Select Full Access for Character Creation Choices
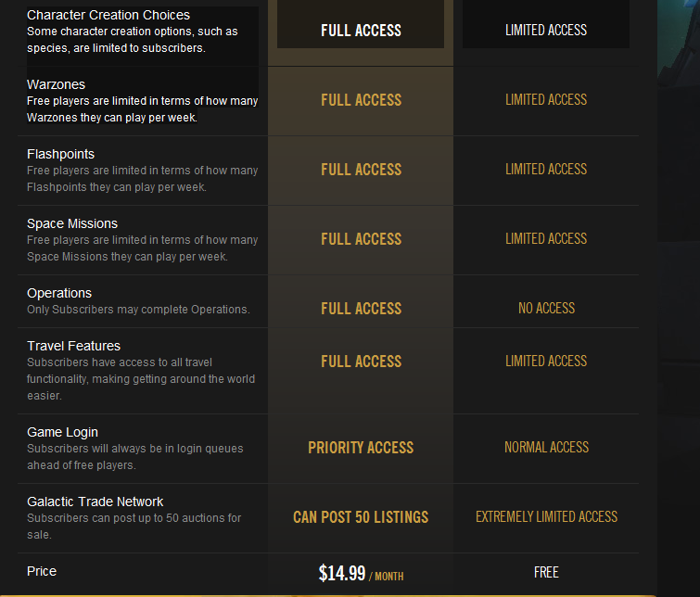 click(361, 31)
